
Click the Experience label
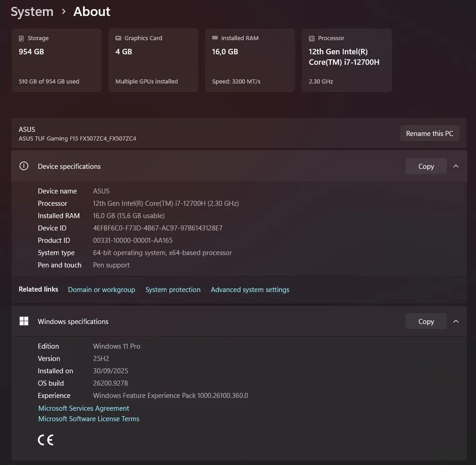pos(54,396)
